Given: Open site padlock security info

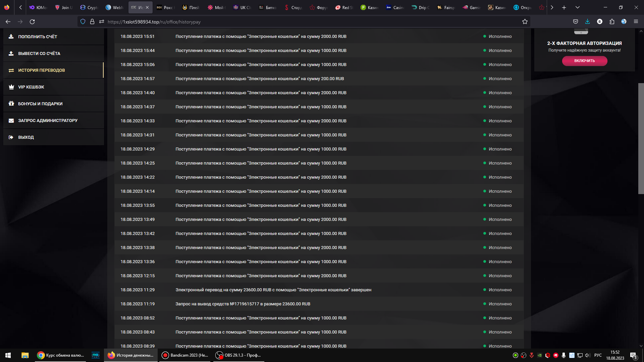Looking at the screenshot, I should click(x=92, y=22).
